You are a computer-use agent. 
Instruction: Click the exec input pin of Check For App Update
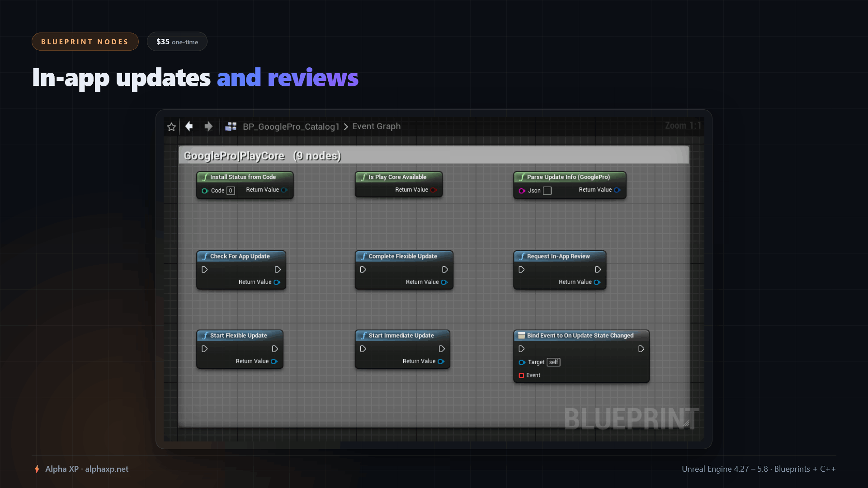[204, 269]
